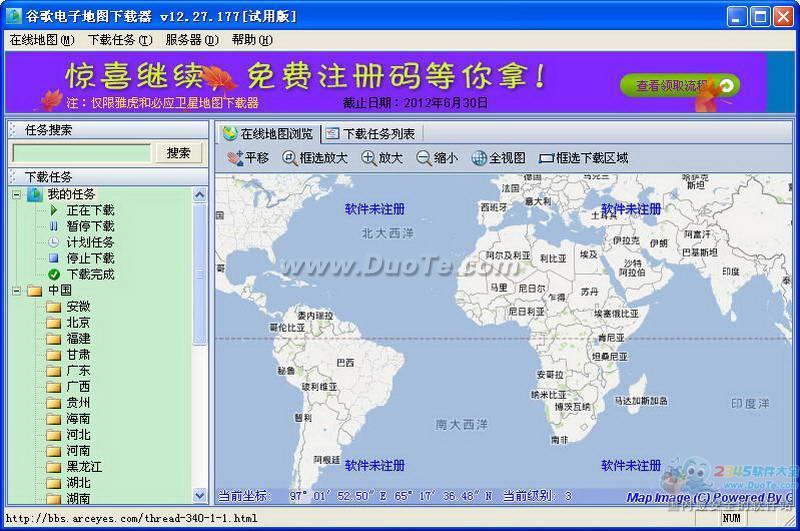Select 下载完成 completed tasks
Screen dimensions: 800x531
90,274
